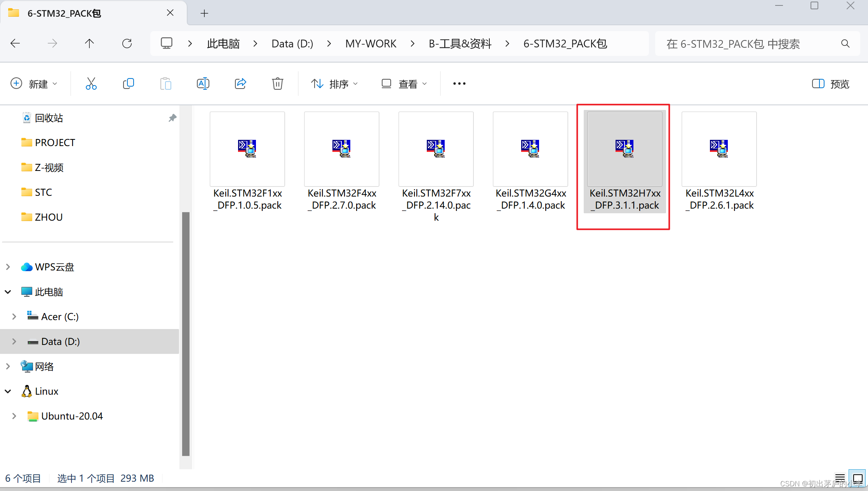Click the 6-STM32_PACK包 window tab
This screenshot has height=491, width=868.
click(x=93, y=13)
